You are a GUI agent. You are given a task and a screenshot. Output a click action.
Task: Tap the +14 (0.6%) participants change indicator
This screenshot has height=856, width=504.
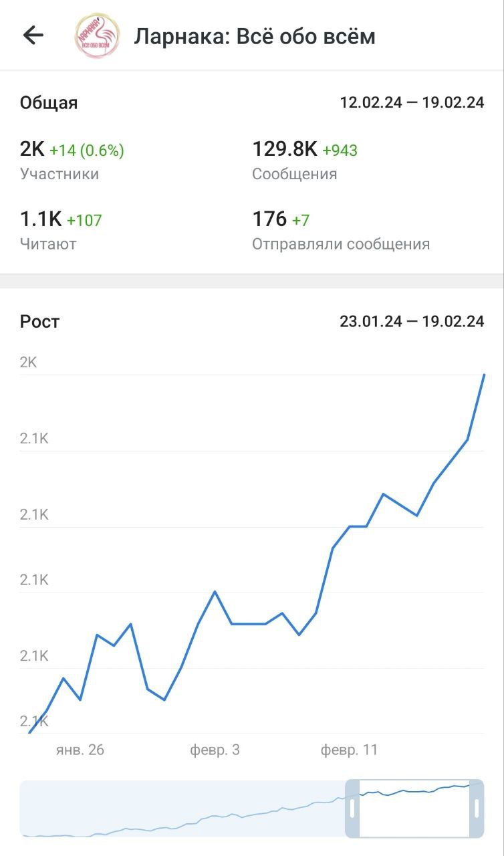tap(87, 150)
